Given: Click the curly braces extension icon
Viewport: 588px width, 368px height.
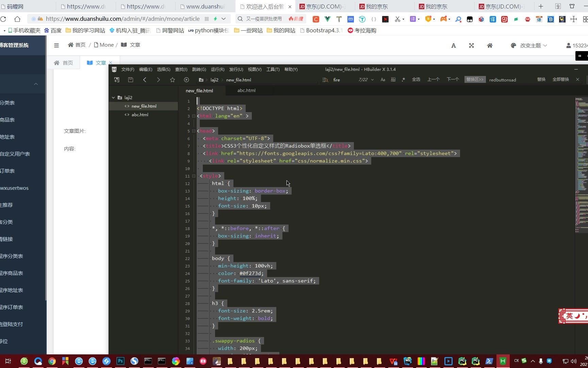Looking at the screenshot, I should pos(374,19).
